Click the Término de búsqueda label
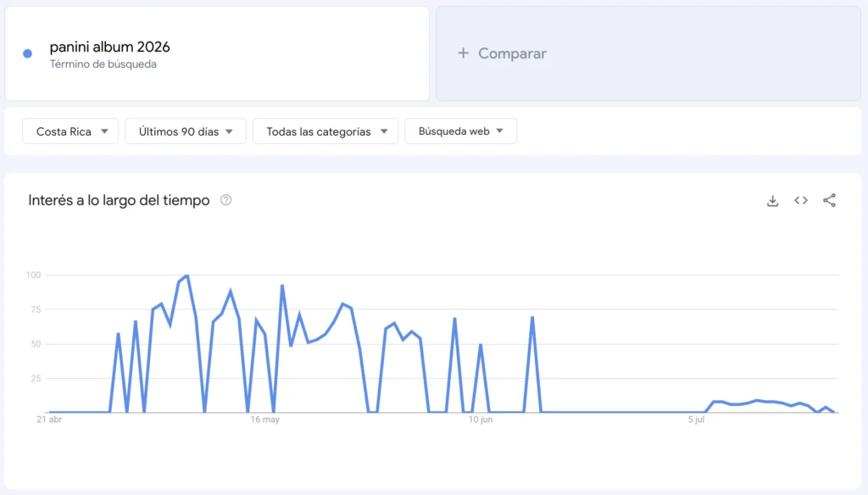 (x=103, y=64)
